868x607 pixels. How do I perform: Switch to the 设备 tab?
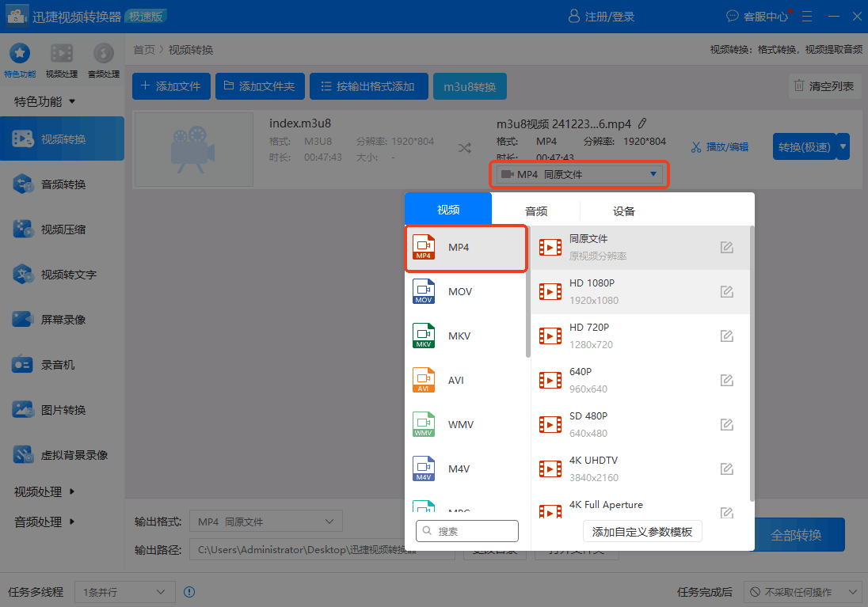[x=623, y=209]
